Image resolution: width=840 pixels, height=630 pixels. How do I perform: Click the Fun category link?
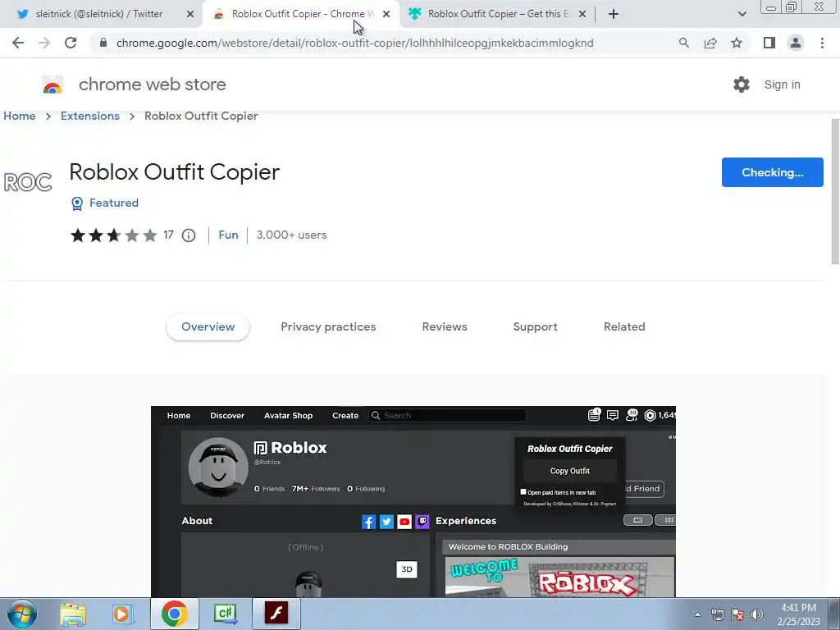coord(228,235)
